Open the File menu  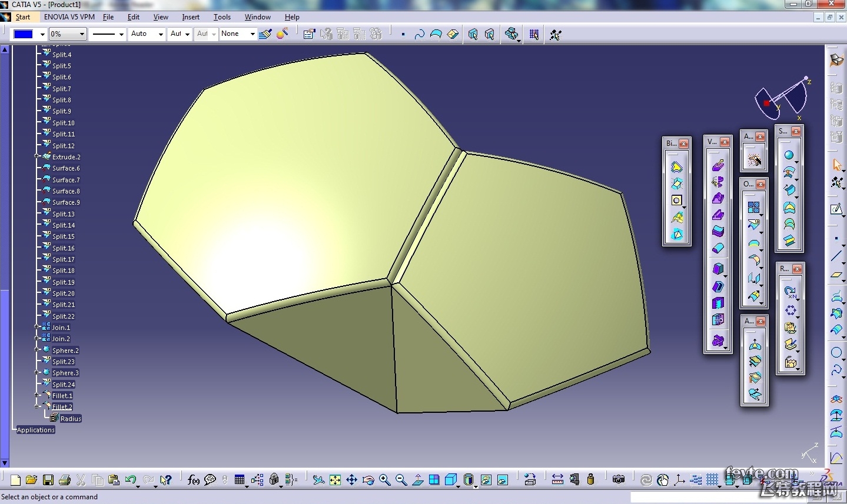(108, 17)
